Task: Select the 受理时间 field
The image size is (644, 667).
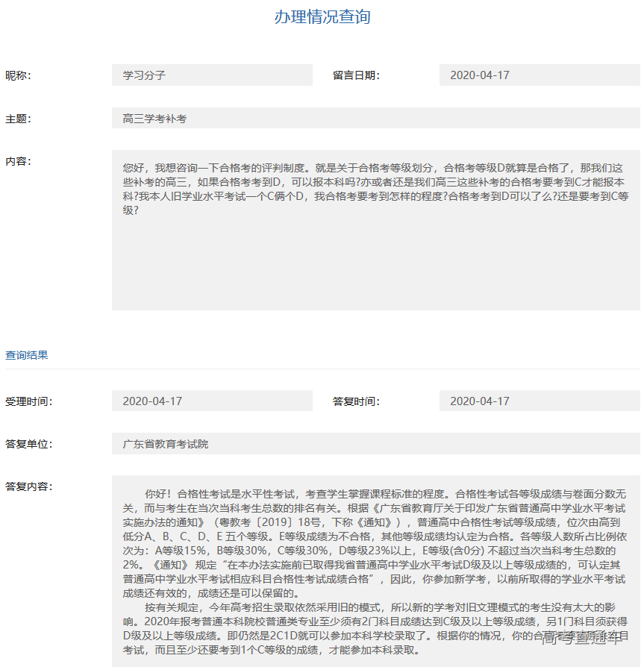Action: (x=211, y=401)
